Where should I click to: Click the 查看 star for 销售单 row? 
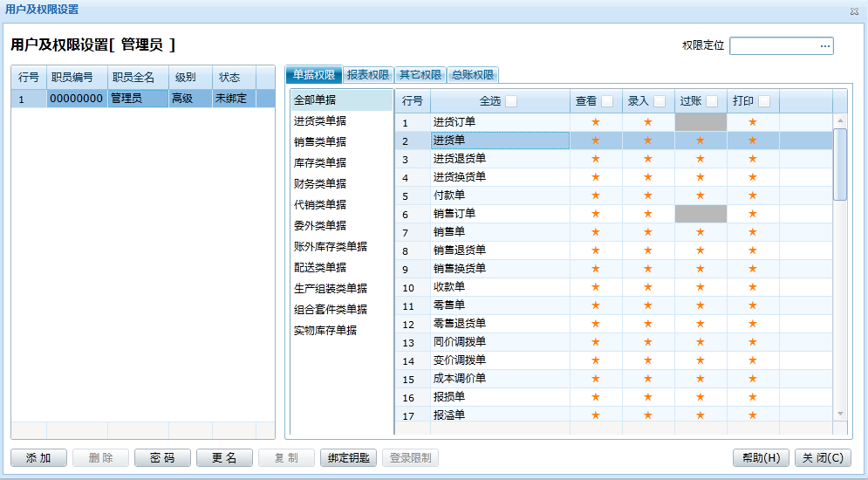click(x=596, y=232)
